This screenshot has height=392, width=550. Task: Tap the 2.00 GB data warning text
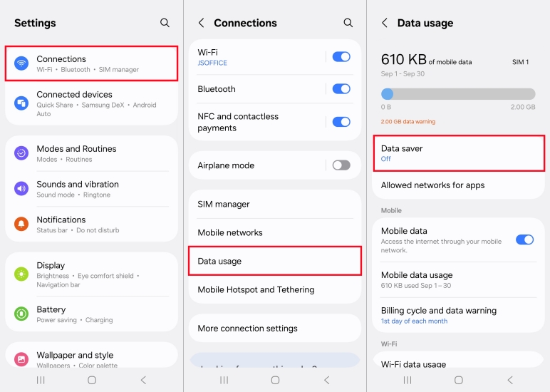[408, 122]
